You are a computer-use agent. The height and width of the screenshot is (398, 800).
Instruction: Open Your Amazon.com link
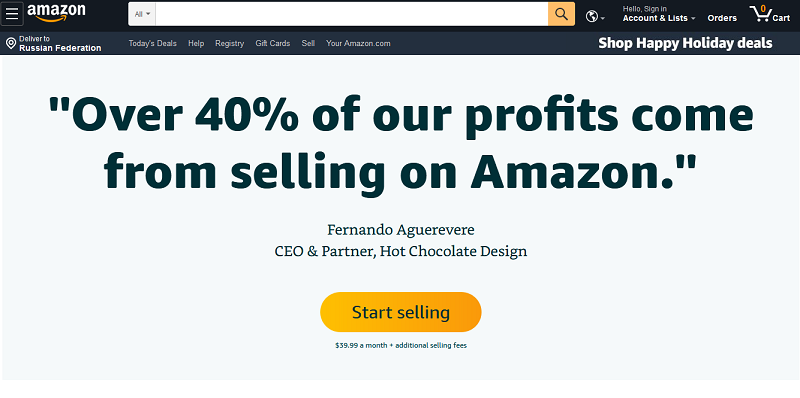coord(358,43)
